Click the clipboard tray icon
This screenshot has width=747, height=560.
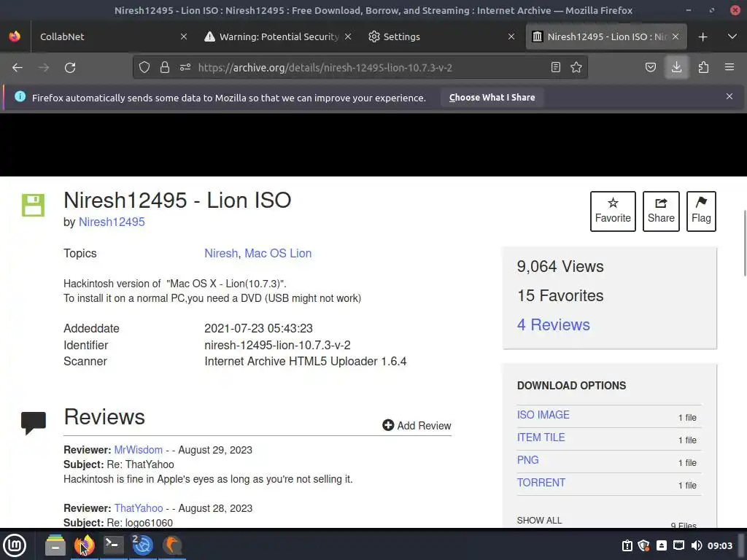pyautogui.click(x=627, y=545)
